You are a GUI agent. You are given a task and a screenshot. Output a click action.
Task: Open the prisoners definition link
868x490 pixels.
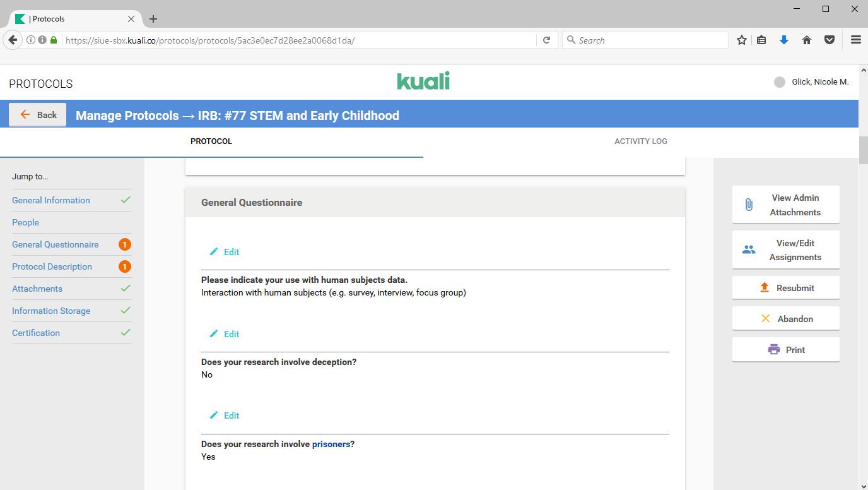click(x=331, y=444)
